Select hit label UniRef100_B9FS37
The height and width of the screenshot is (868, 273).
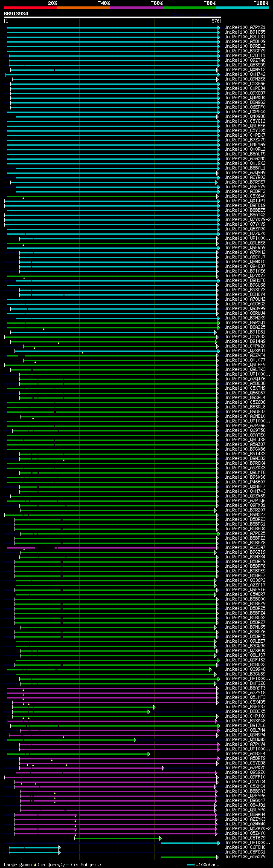(x=245, y=707)
